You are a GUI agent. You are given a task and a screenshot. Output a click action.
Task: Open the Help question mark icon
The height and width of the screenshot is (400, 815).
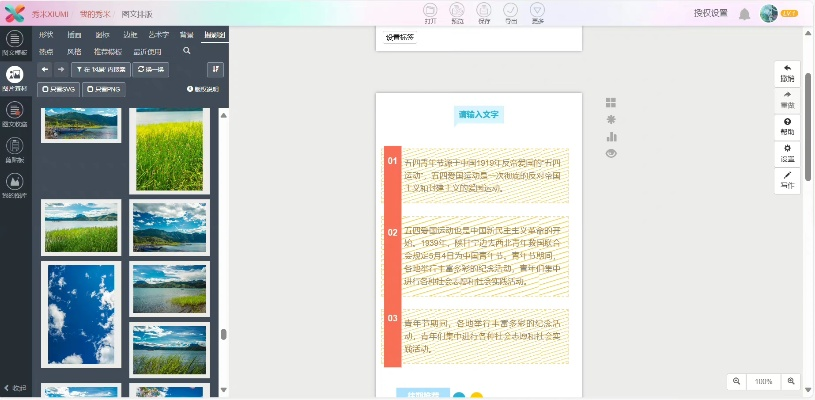tap(787, 125)
